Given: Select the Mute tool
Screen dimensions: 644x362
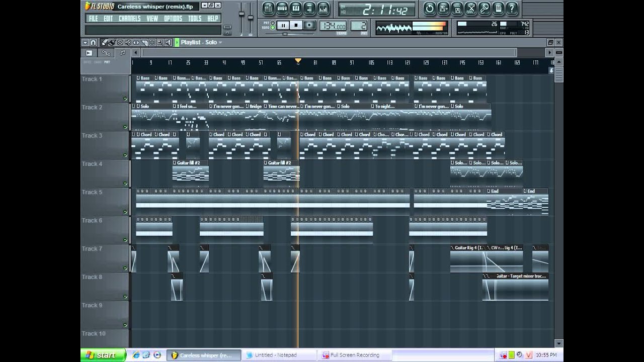Looking at the screenshot, I should pyautogui.click(x=128, y=42).
